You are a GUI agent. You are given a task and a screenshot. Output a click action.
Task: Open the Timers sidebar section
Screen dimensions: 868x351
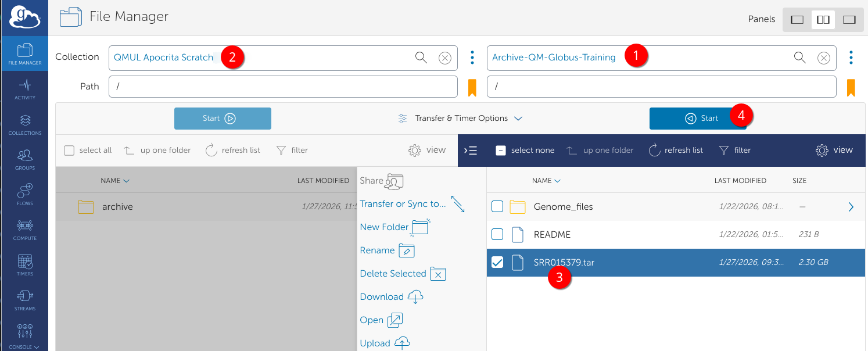tap(24, 265)
